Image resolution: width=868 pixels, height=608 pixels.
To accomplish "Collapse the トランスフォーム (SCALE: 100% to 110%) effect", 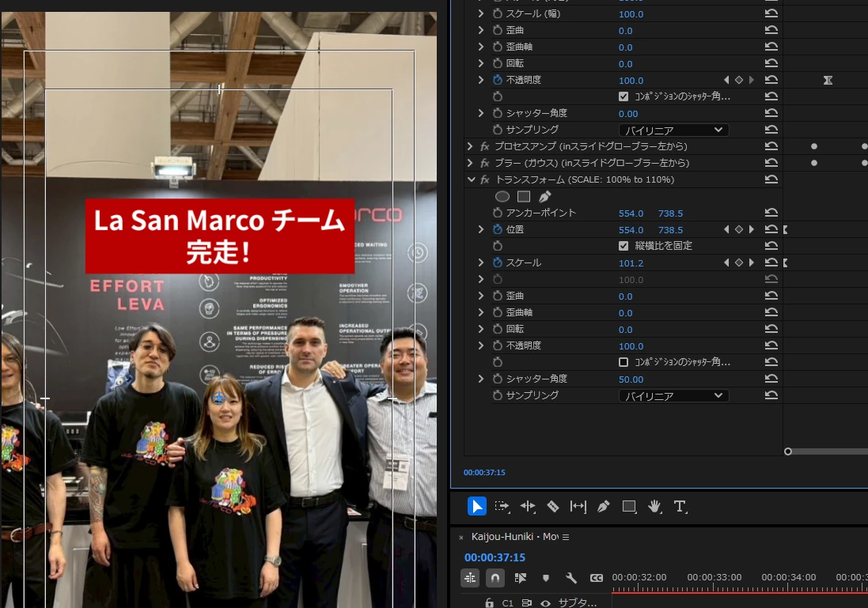I will pos(471,179).
